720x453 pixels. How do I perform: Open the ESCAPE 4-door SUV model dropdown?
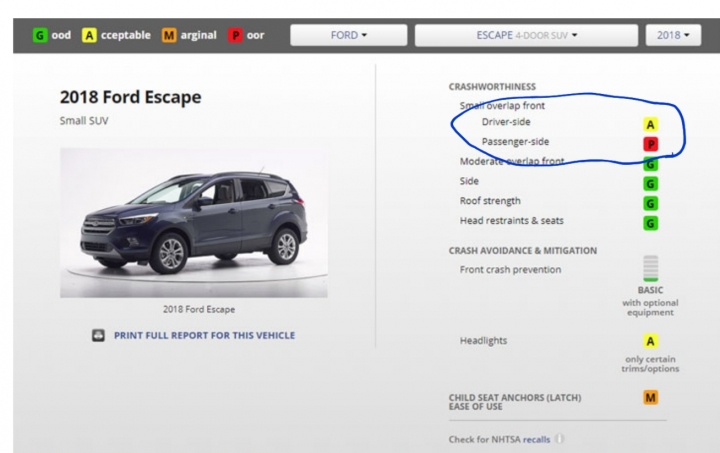[526, 35]
